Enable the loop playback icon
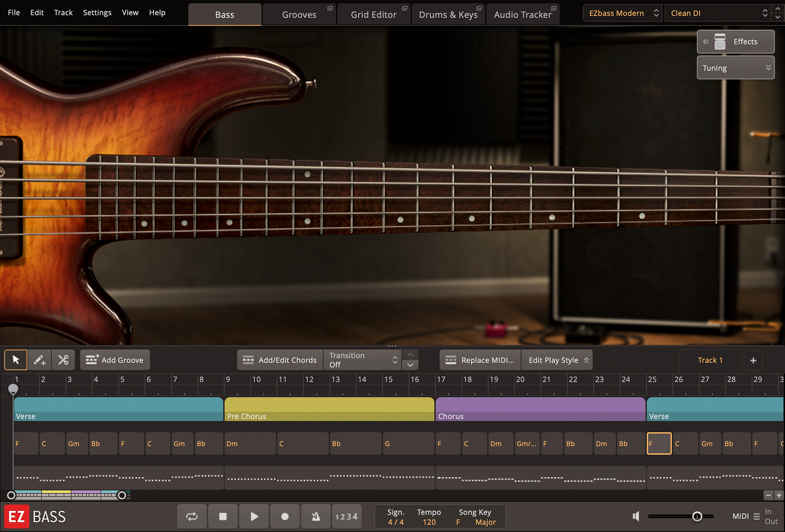 point(192,516)
